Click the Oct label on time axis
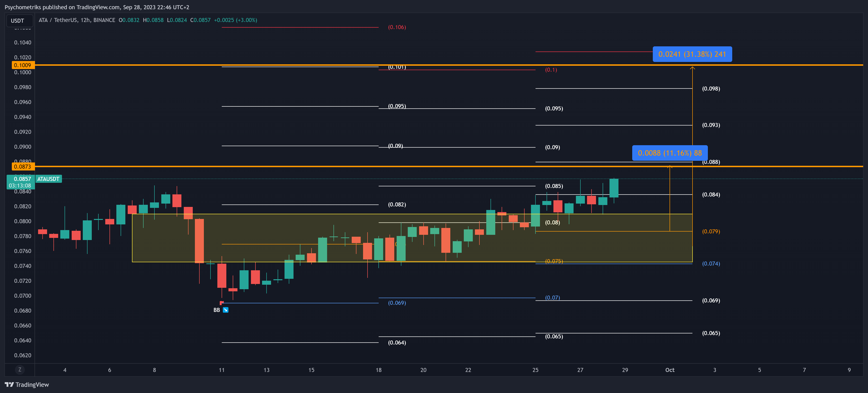 tap(670, 370)
